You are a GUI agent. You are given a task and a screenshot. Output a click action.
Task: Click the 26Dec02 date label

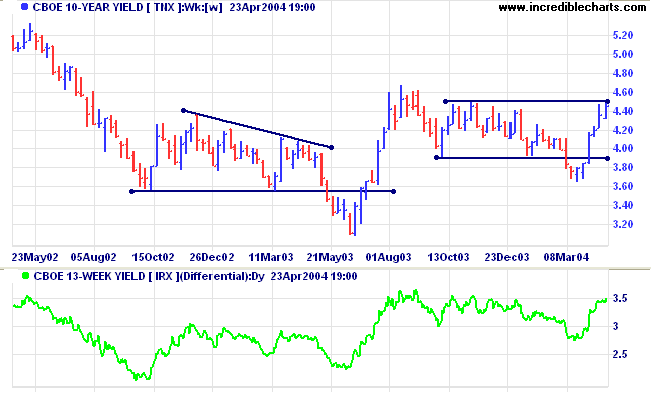(x=212, y=257)
